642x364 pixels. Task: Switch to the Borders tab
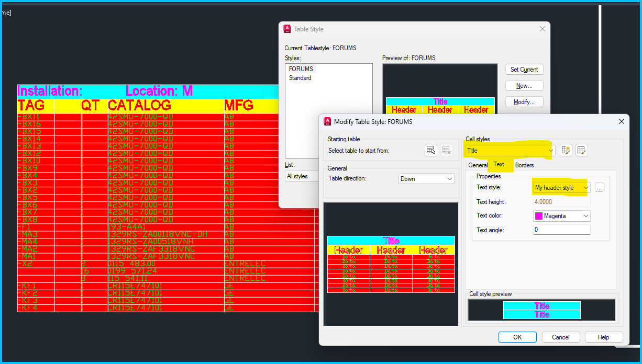[x=525, y=165]
